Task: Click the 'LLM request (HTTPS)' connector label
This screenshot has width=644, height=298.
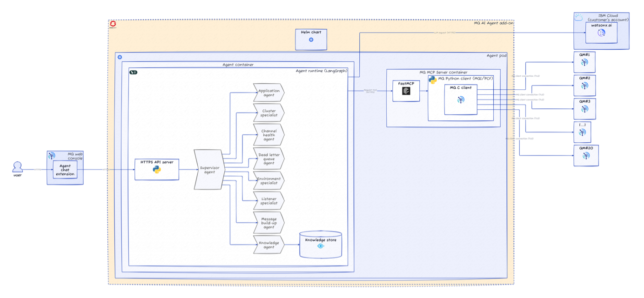Action: point(444,33)
